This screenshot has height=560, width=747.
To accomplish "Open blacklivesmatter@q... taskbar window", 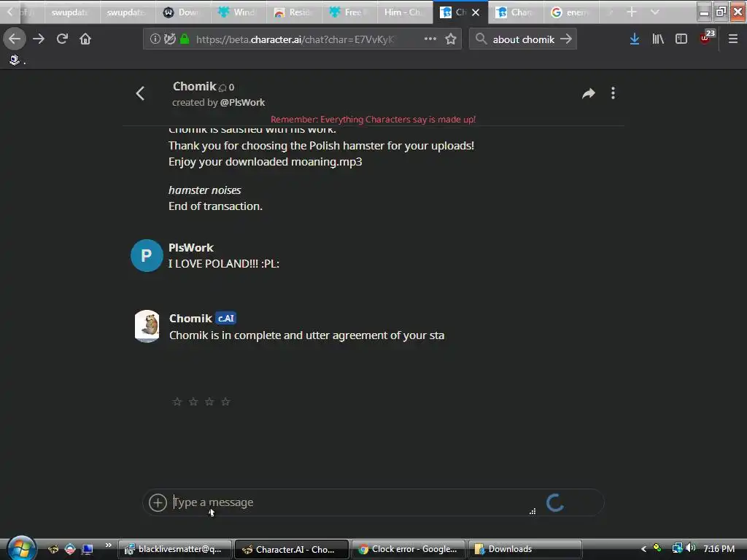I will [175, 549].
